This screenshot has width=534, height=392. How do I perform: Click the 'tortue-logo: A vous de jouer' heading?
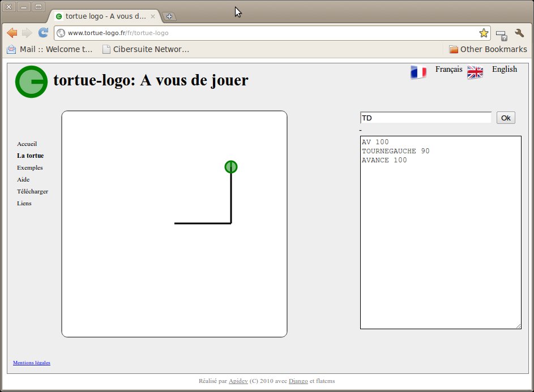tap(151, 80)
